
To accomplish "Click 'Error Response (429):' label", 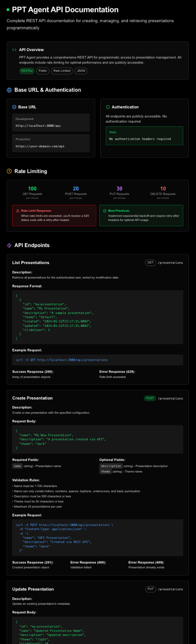I will point(117,372).
